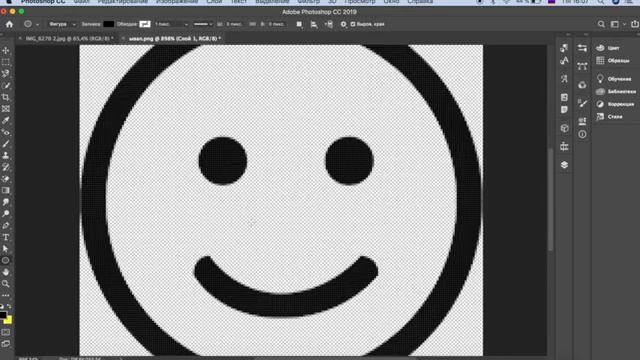Click the Search magnifier icon top right

click(601, 24)
